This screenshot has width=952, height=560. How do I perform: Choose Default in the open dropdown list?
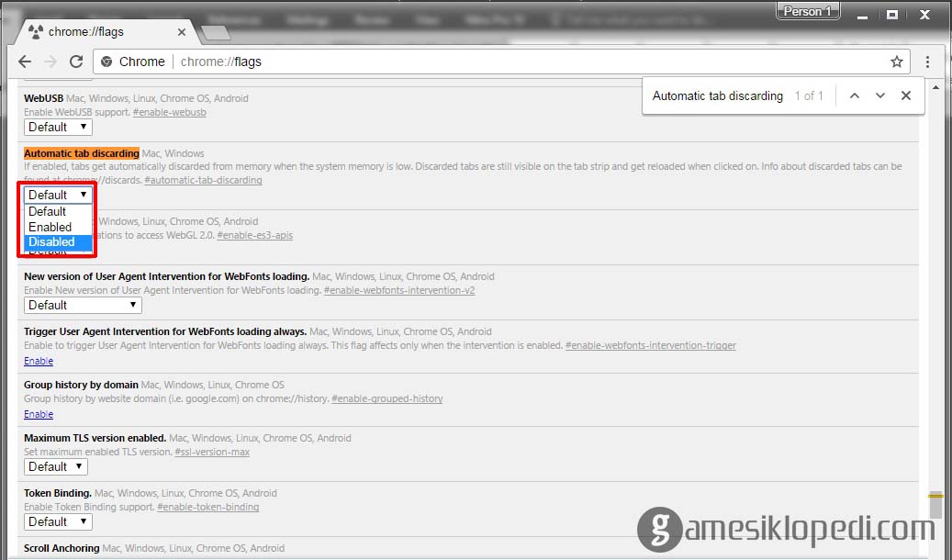click(x=58, y=211)
